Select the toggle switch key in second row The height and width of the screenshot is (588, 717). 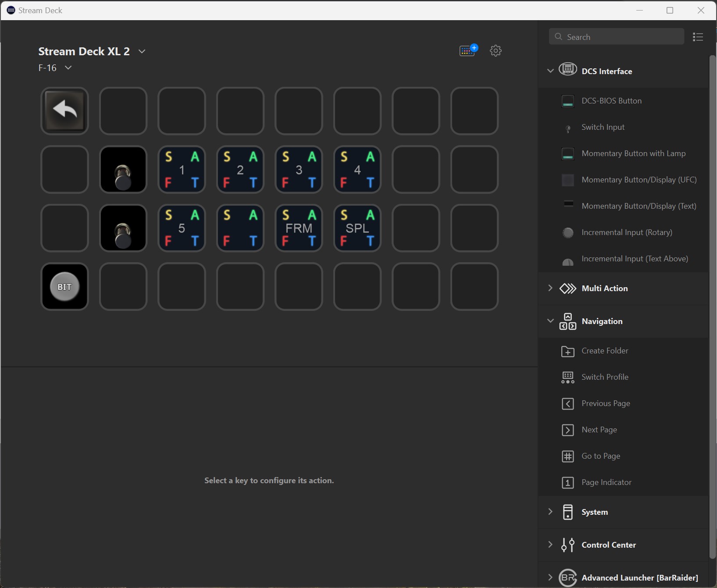123,170
